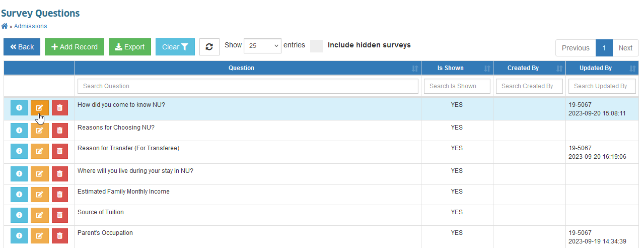Add a new survey question record
This screenshot has width=644, height=248.
pos(75,47)
